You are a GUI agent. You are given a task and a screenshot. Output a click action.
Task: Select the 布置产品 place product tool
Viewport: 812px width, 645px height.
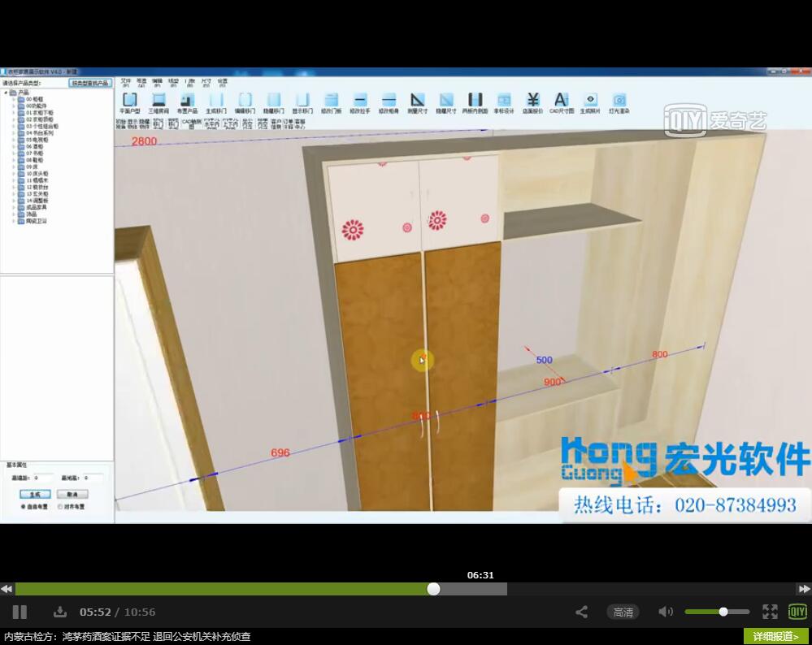tap(187, 102)
